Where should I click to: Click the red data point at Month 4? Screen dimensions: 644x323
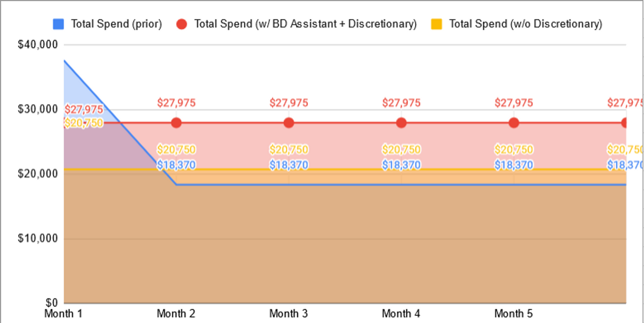tap(401, 123)
